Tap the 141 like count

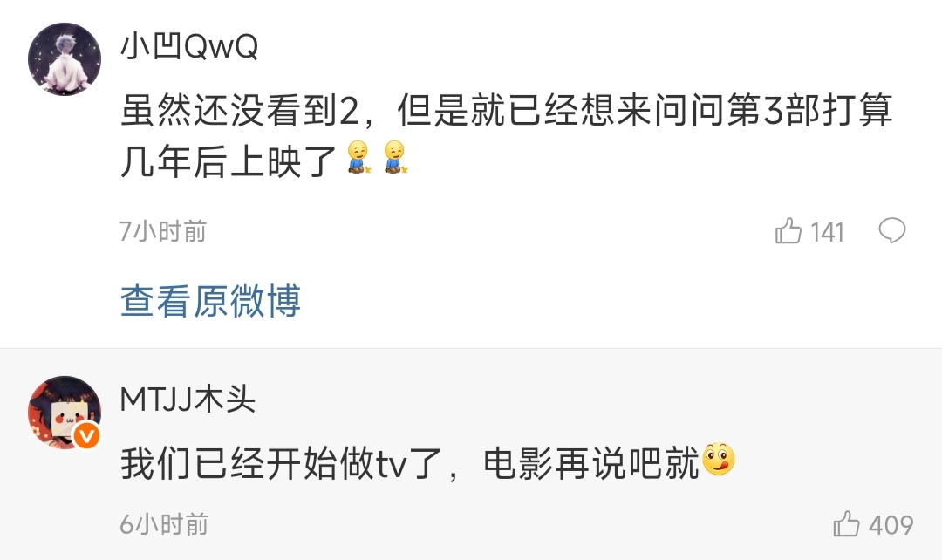coord(827,232)
